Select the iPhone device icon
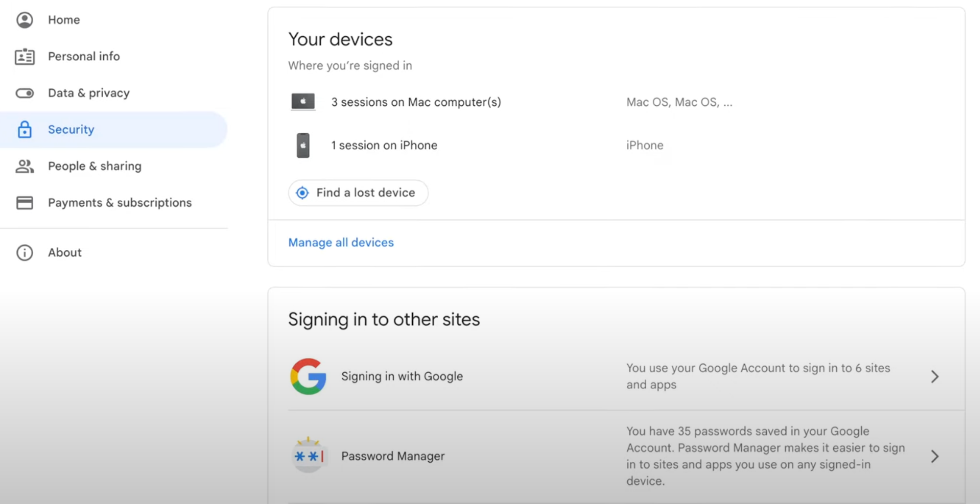980x504 pixels. (303, 145)
